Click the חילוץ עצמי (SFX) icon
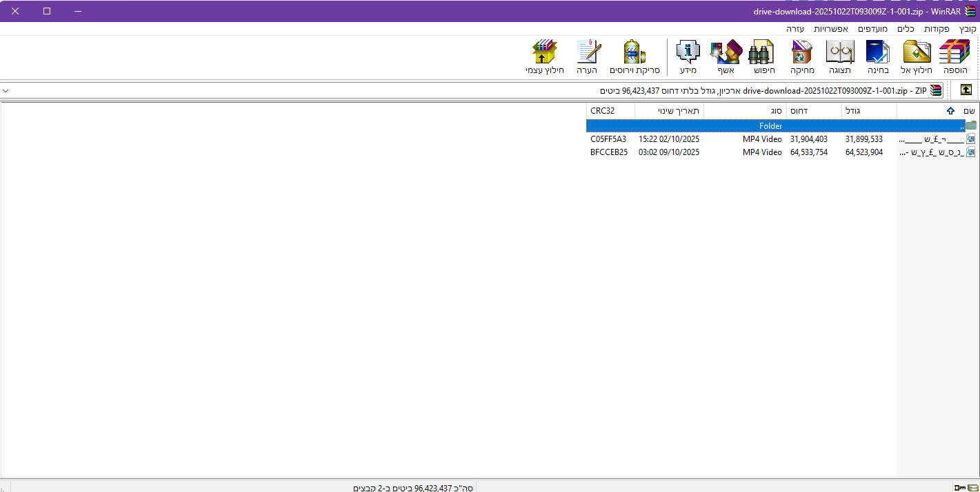980x492 pixels. point(545,57)
